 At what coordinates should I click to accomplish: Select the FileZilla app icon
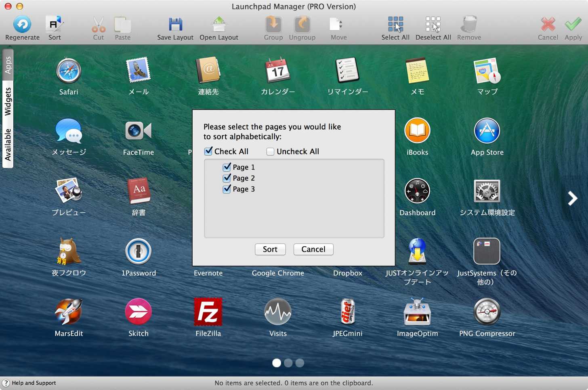208,312
